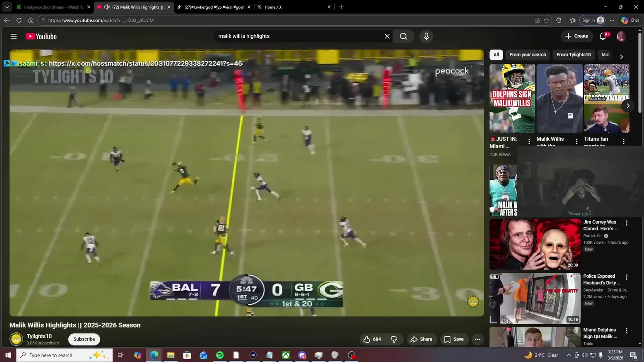Open Task View on the taskbar
The width and height of the screenshot is (644, 362).
click(x=121, y=355)
